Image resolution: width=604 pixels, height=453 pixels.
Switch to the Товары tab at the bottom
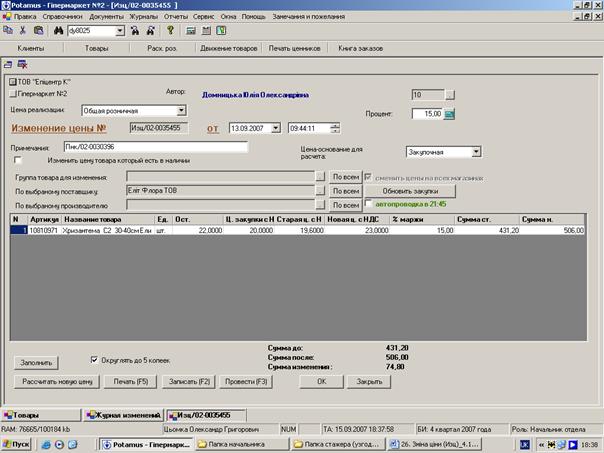[x=40, y=415]
